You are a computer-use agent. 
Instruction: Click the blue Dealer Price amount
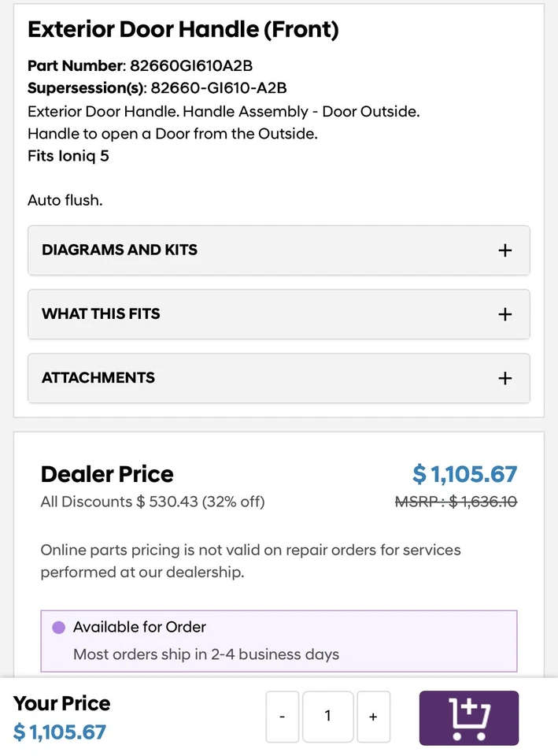coord(464,474)
